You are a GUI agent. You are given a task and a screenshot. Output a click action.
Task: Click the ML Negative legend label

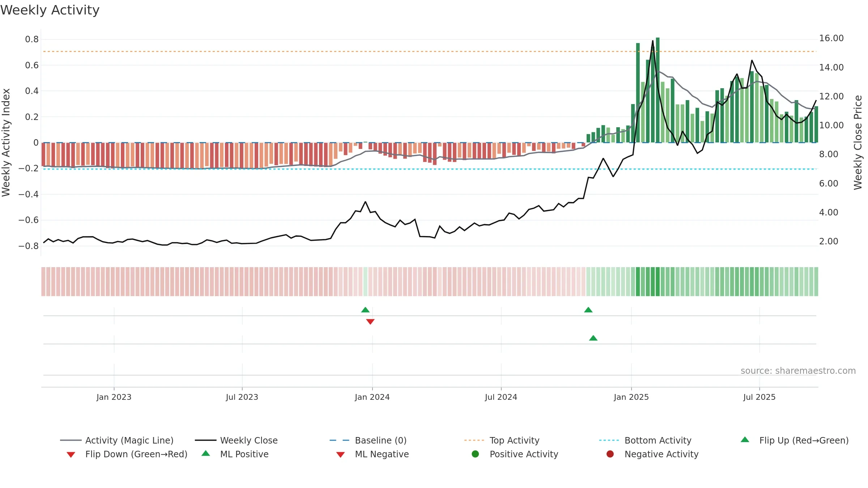click(x=382, y=454)
